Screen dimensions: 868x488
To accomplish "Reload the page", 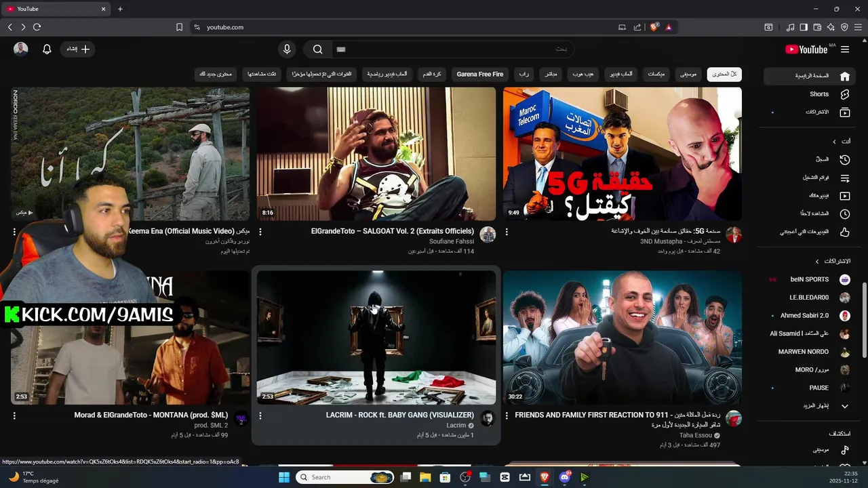I will coord(37,27).
